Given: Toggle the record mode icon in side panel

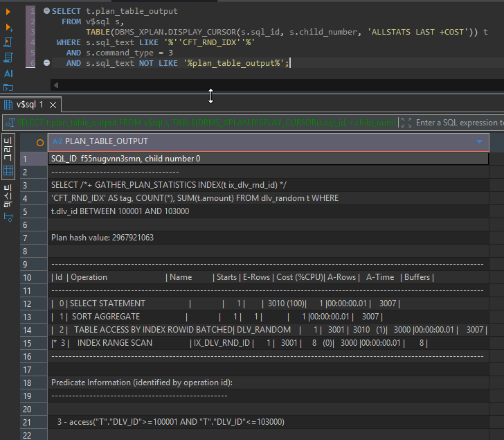Looking at the screenshot, I should click(x=8, y=218).
